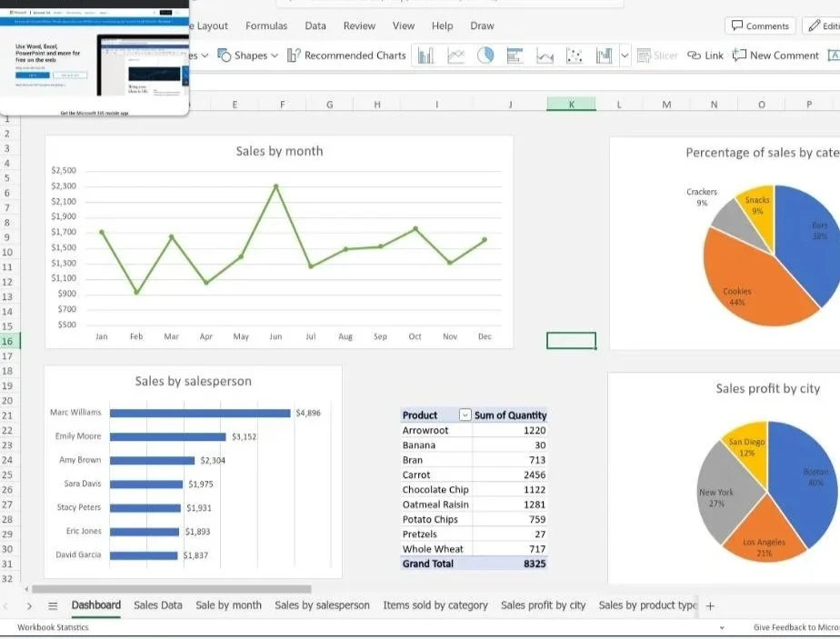Open the Sale by month sheet
Image resolution: width=840 pixels, height=639 pixels.
[228, 605]
